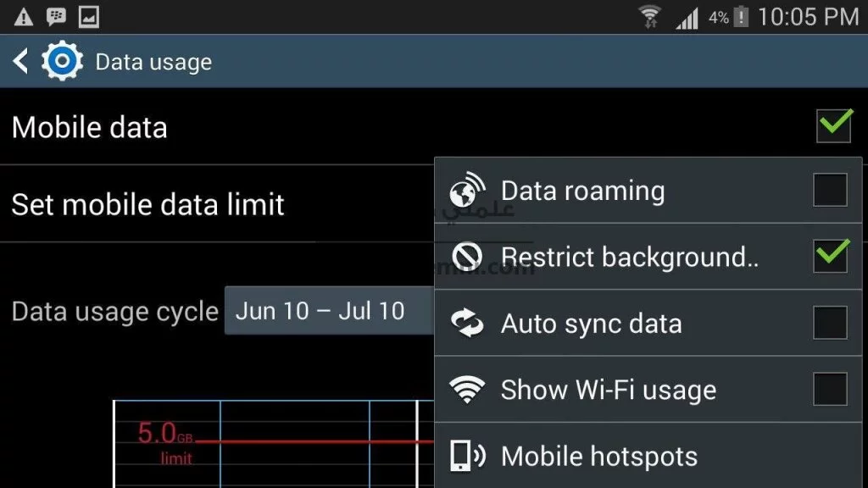Tap the back arrow in header
This screenshot has width=868, height=488.
[20, 61]
